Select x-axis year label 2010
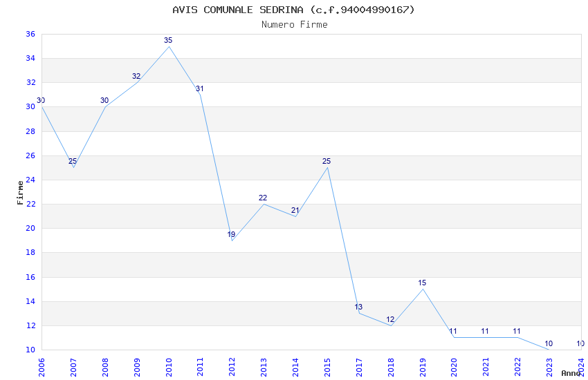Image resolution: width=588 pixels, height=380 pixels. tap(168, 367)
